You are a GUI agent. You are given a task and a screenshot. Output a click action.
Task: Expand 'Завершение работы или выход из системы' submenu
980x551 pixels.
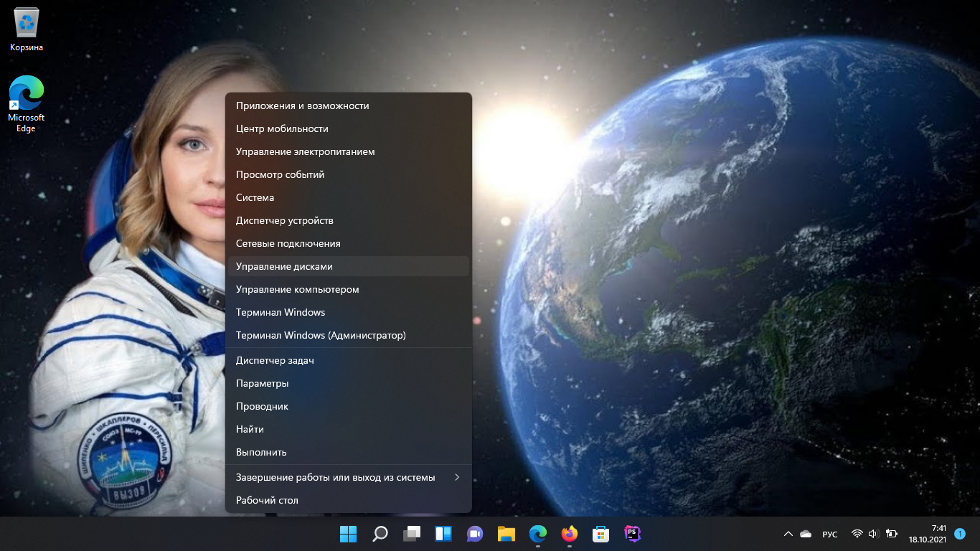(348, 477)
